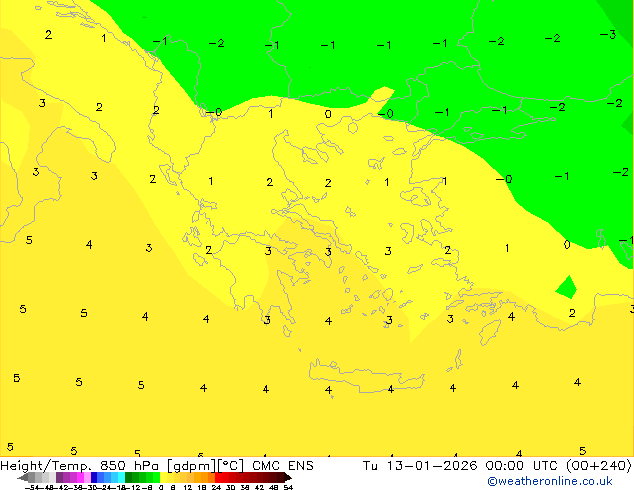Screen dimensions: 634x490
Task: Click the "Tu" weekday abbreviation
Action: 370,466
